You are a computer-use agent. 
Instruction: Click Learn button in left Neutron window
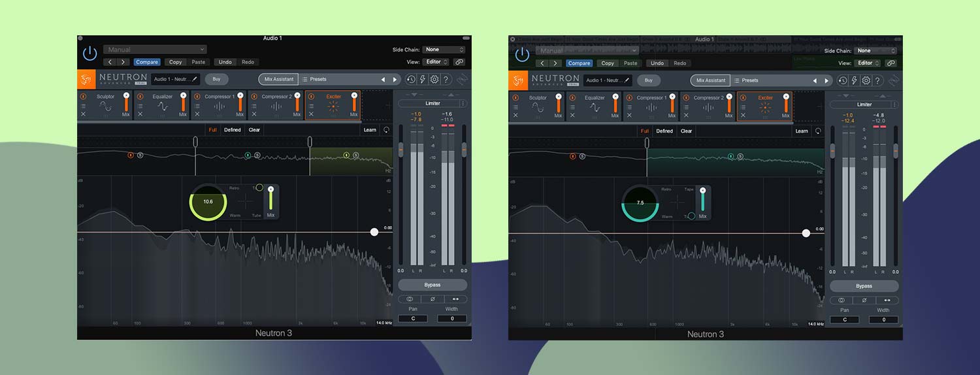pos(370,130)
